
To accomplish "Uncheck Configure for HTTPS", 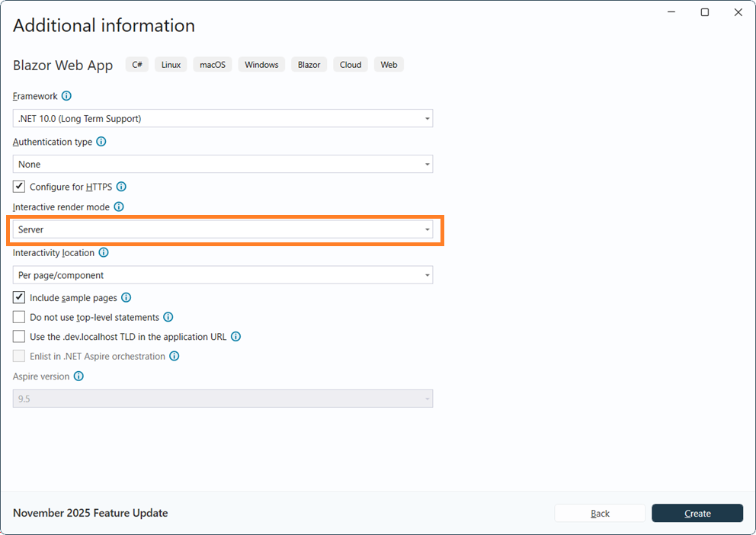I will 18,186.
